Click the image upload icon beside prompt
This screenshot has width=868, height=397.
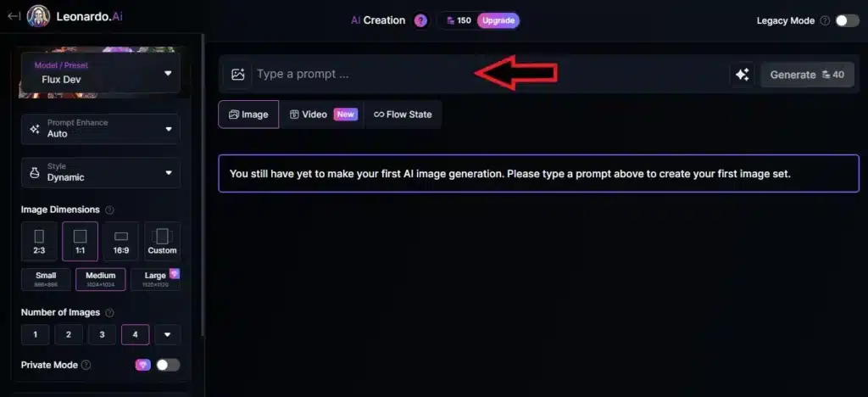click(238, 74)
